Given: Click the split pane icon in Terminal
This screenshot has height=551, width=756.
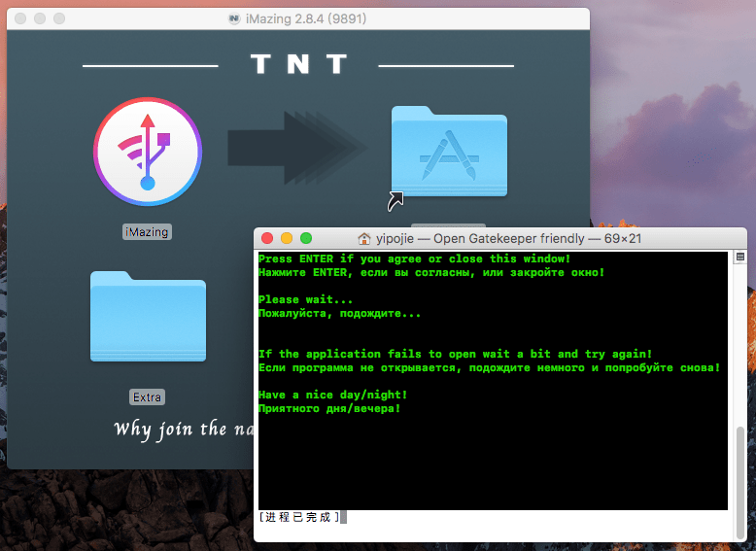Looking at the screenshot, I should point(739,258).
